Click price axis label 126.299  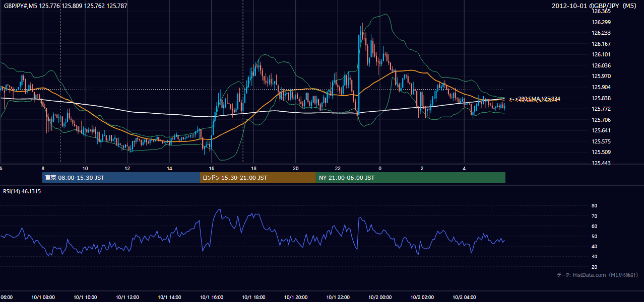[x=601, y=22]
